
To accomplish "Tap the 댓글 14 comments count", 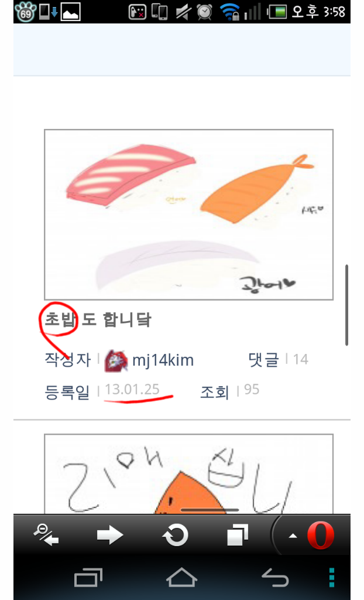I will [x=279, y=359].
